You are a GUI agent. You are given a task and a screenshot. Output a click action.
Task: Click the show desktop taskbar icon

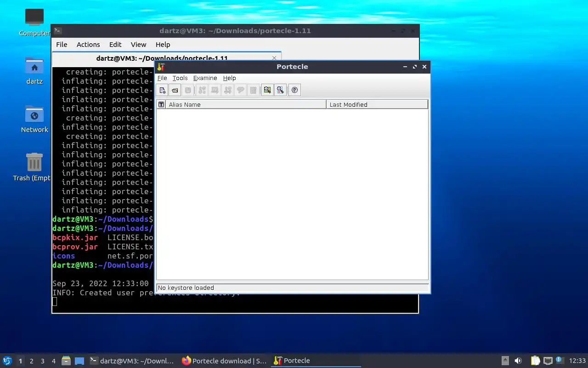[x=79, y=361]
